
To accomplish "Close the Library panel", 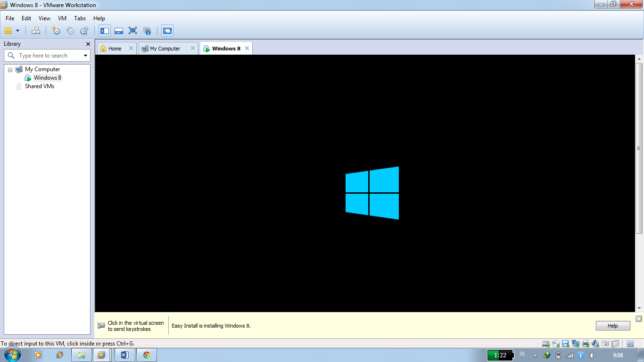I will pyautogui.click(x=88, y=44).
